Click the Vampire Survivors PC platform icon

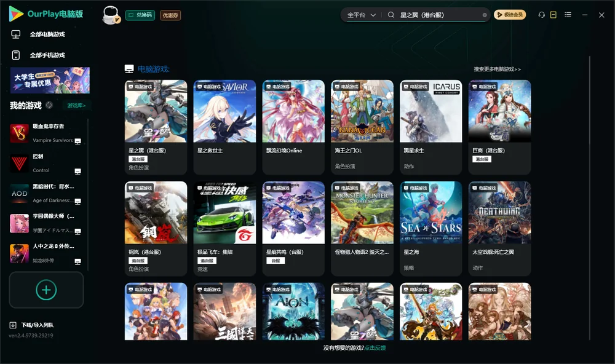point(77,141)
